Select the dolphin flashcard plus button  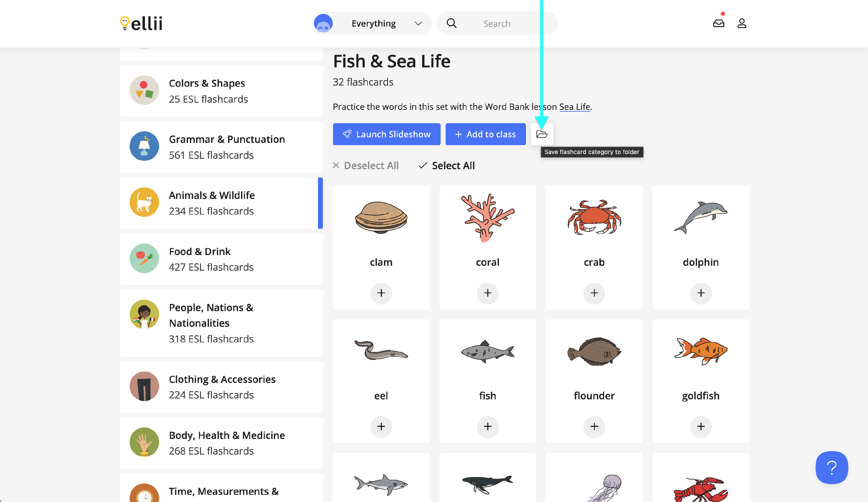coord(700,293)
